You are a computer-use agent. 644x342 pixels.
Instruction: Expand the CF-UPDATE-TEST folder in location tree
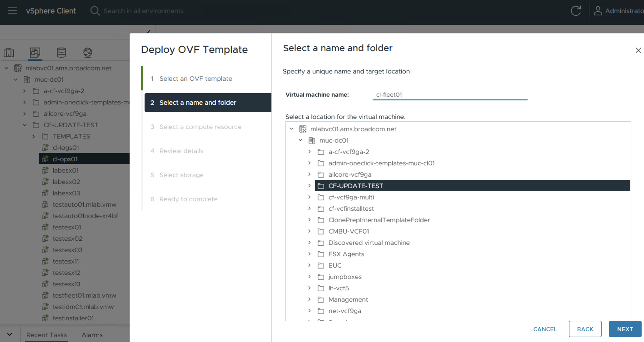pos(309,186)
